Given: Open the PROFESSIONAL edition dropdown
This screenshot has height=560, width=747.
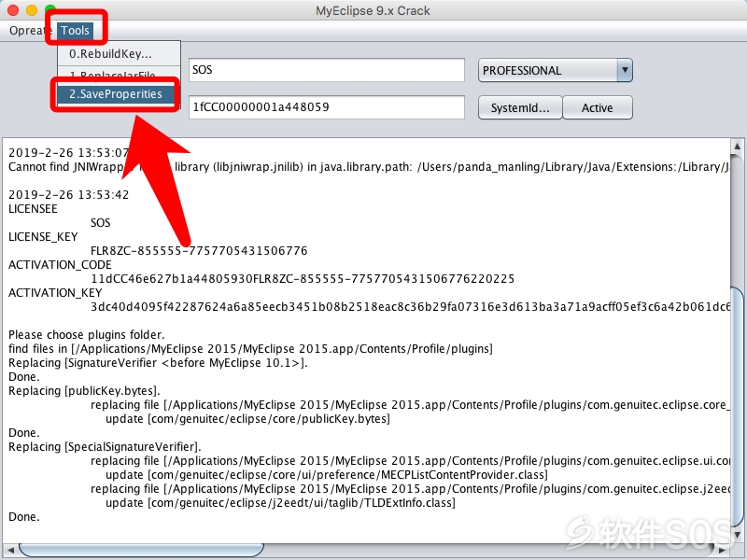Looking at the screenshot, I should tap(555, 71).
